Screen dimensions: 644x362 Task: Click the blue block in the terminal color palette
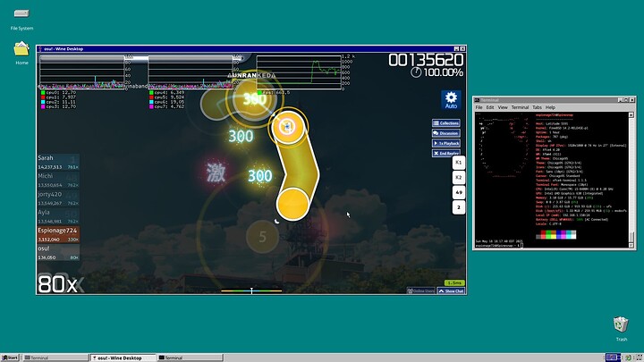558,234
